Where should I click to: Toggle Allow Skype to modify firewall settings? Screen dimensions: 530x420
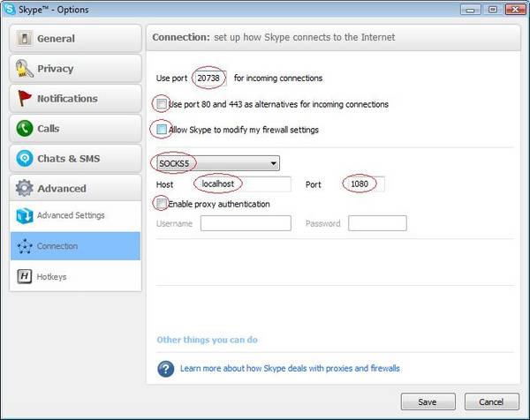pyautogui.click(x=162, y=129)
